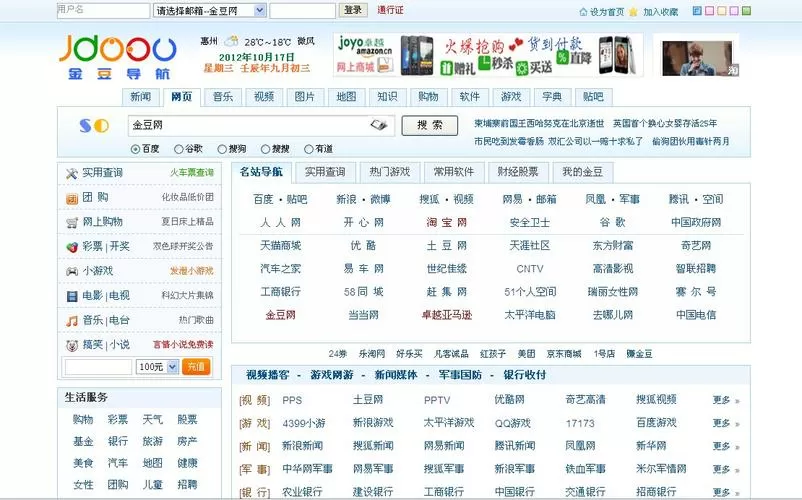Click the photo thumbnail at top right

tap(697, 58)
